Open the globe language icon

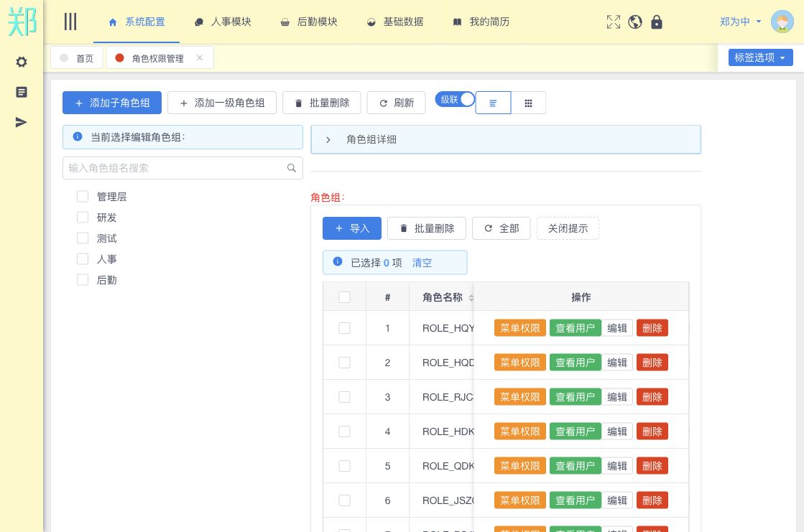click(634, 22)
